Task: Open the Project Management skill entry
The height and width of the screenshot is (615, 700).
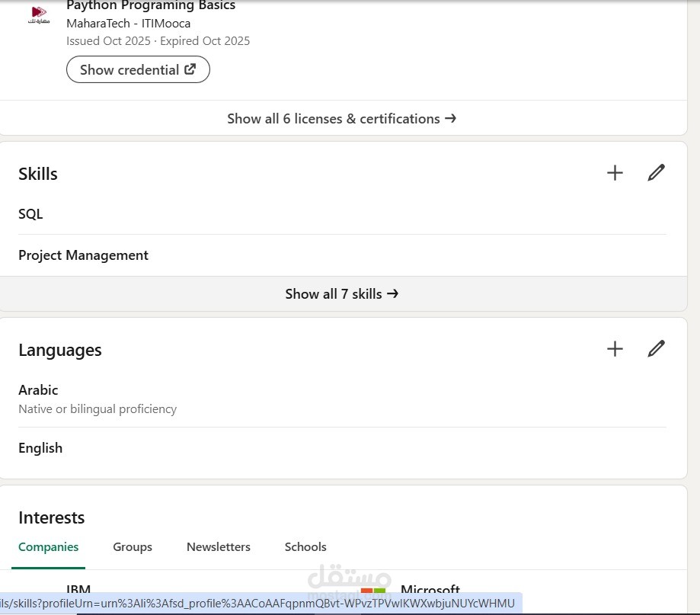Action: (x=84, y=255)
